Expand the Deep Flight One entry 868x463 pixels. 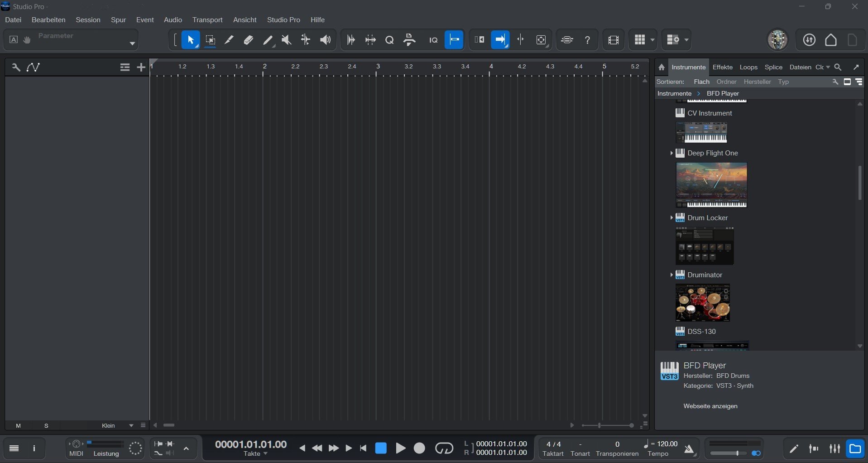pyautogui.click(x=671, y=154)
